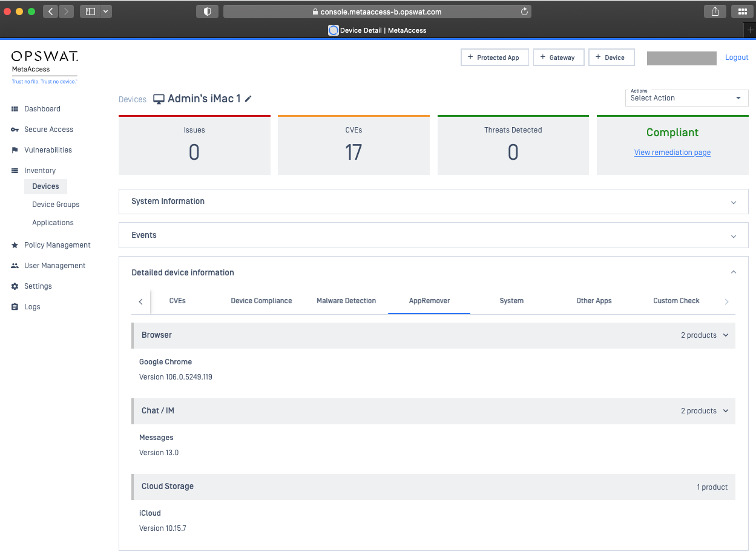
Task: Click the Dashboard grid icon in sidebar
Action: [15, 109]
